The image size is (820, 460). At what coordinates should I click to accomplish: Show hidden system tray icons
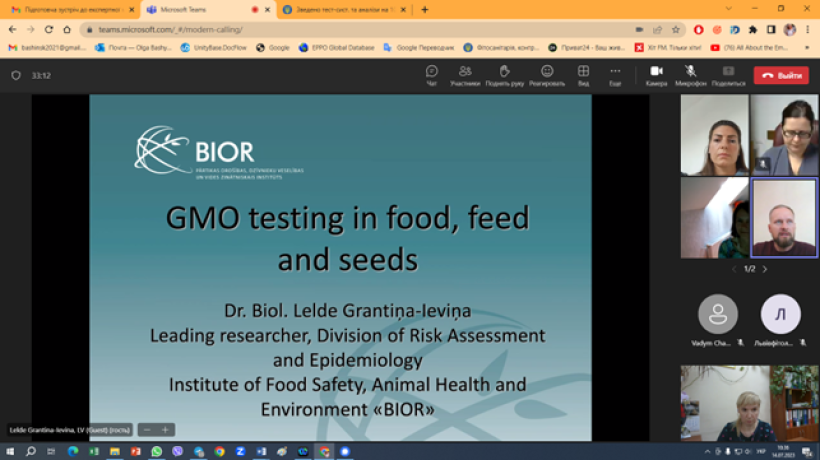[x=707, y=451]
